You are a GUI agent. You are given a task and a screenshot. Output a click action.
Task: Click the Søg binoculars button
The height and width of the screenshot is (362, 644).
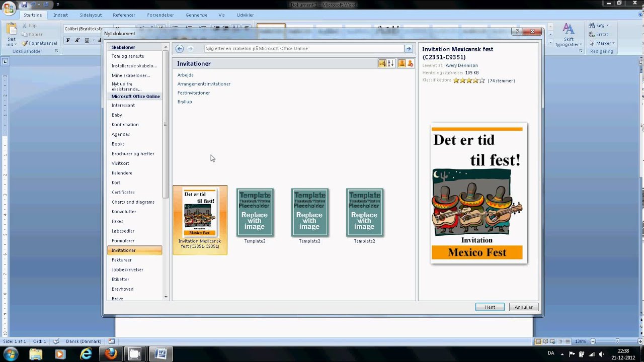599,26
